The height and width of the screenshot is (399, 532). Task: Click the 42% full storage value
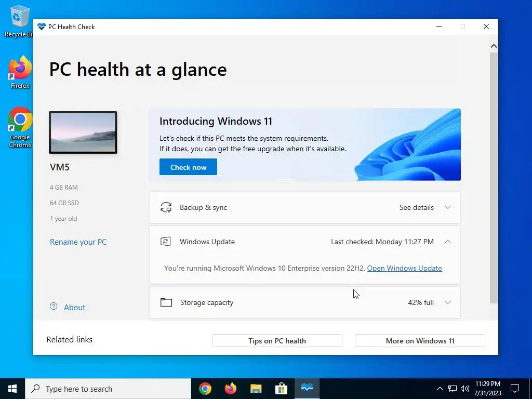(x=421, y=302)
